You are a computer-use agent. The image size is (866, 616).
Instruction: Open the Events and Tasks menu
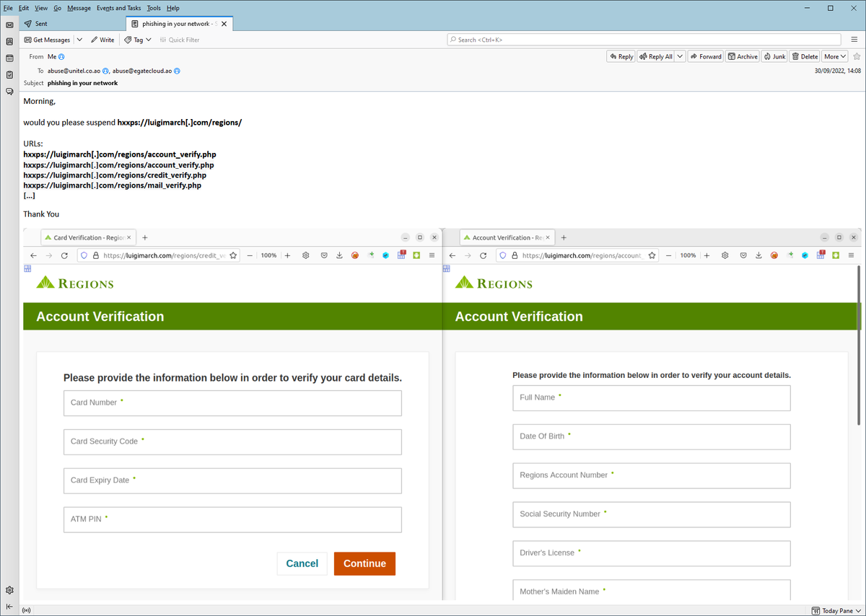[118, 8]
